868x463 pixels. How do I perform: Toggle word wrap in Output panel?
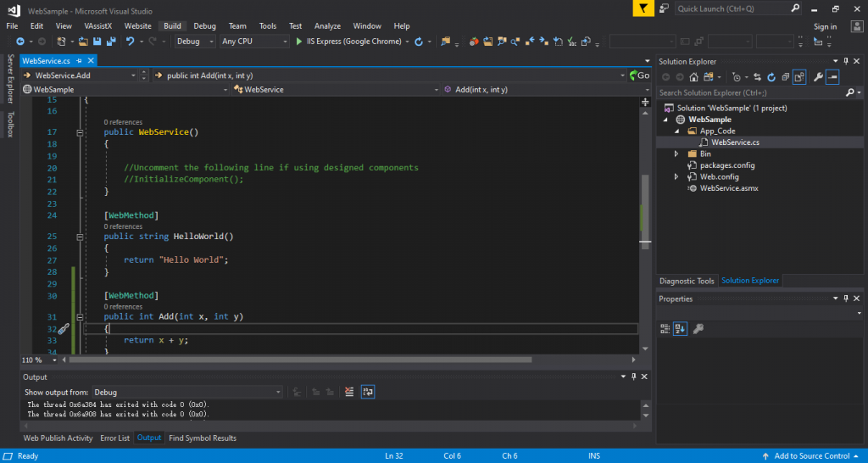pyautogui.click(x=368, y=392)
